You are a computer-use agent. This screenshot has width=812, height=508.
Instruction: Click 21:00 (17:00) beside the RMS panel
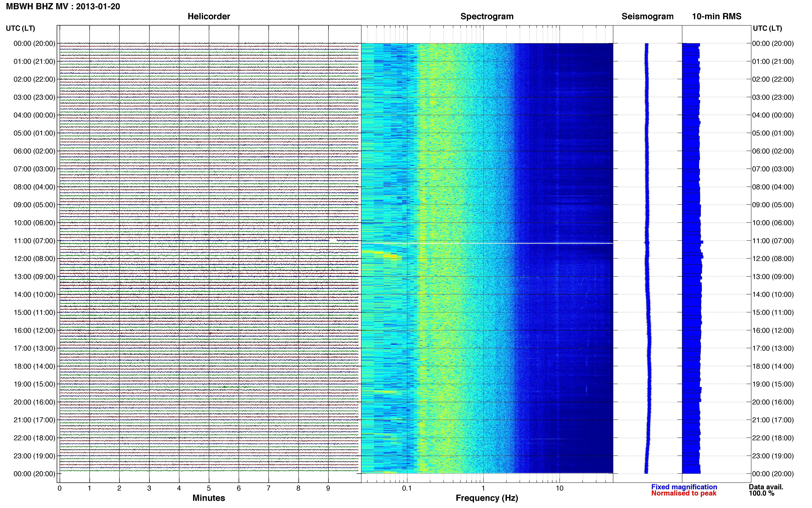pos(773,420)
